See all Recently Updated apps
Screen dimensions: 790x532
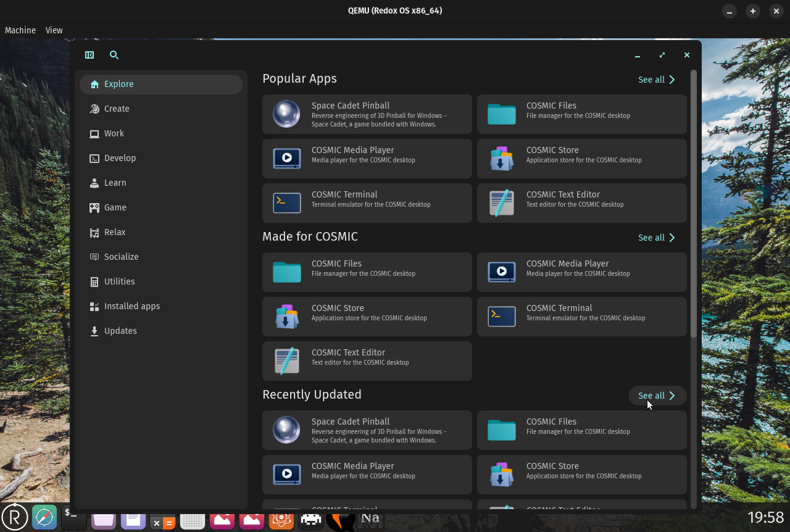pyautogui.click(x=657, y=396)
